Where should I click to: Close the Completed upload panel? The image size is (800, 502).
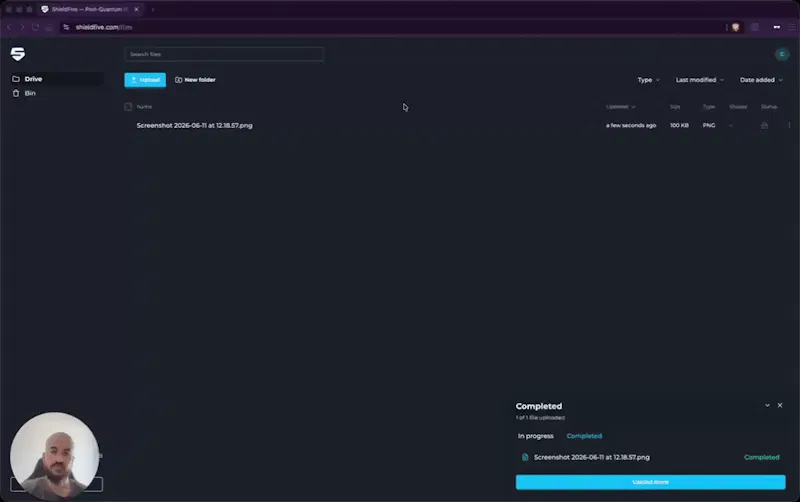pyautogui.click(x=780, y=405)
